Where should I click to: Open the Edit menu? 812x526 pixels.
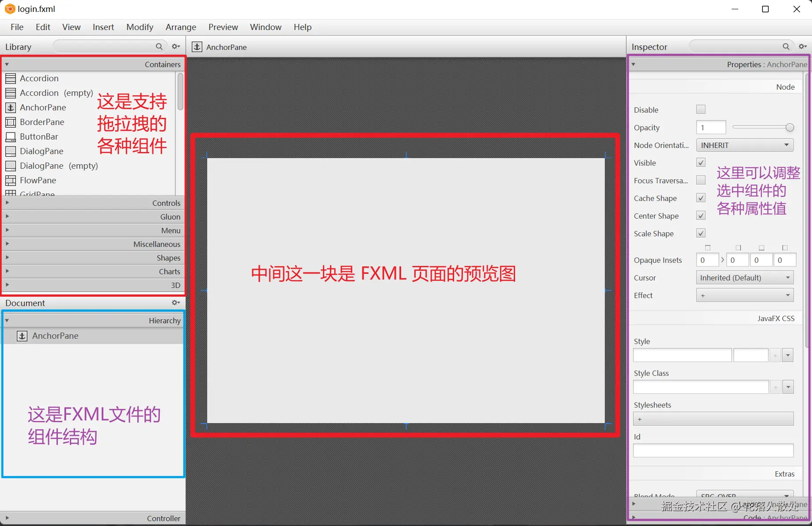[43, 27]
